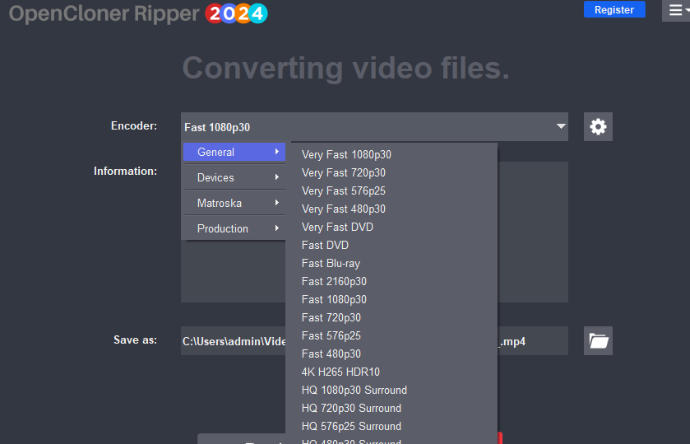Browse output folder with folder icon
This screenshot has height=444, width=690.
pyautogui.click(x=598, y=341)
